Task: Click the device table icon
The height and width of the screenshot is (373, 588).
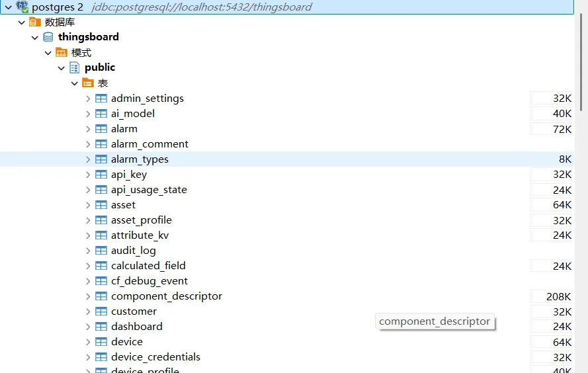Action: (x=101, y=342)
